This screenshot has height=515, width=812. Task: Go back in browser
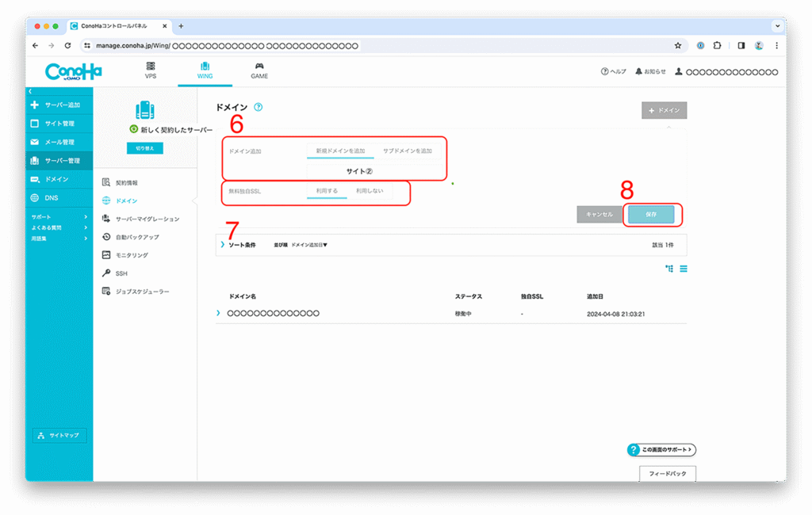pyautogui.click(x=35, y=45)
